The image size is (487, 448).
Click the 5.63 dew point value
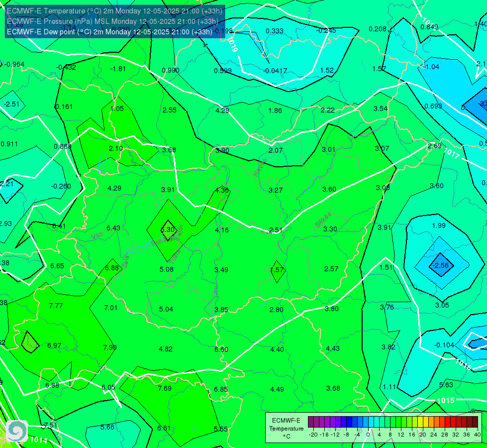[446, 385]
